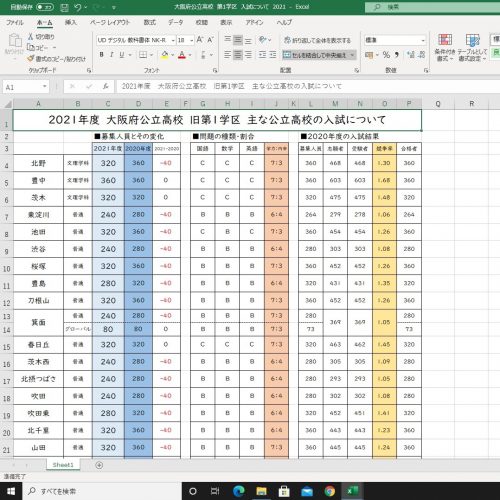The width and height of the screenshot is (500, 500).
Task: Select the Sheet1 tab
Action: click(63, 465)
